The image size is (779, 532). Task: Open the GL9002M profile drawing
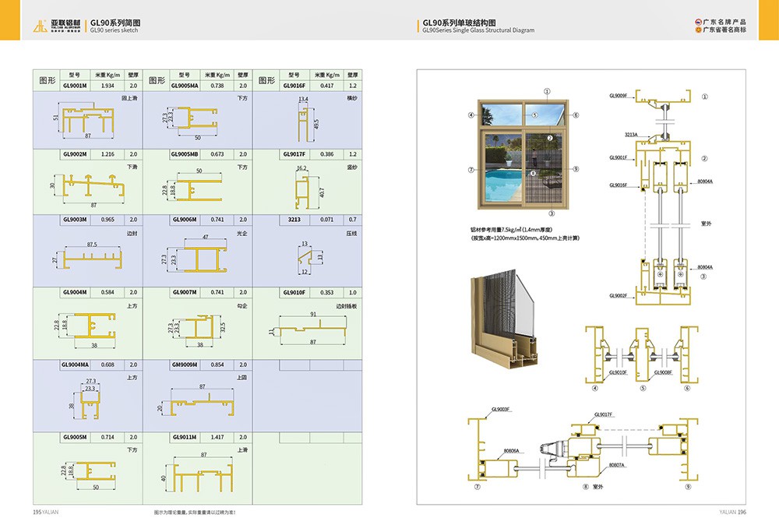tap(88, 189)
